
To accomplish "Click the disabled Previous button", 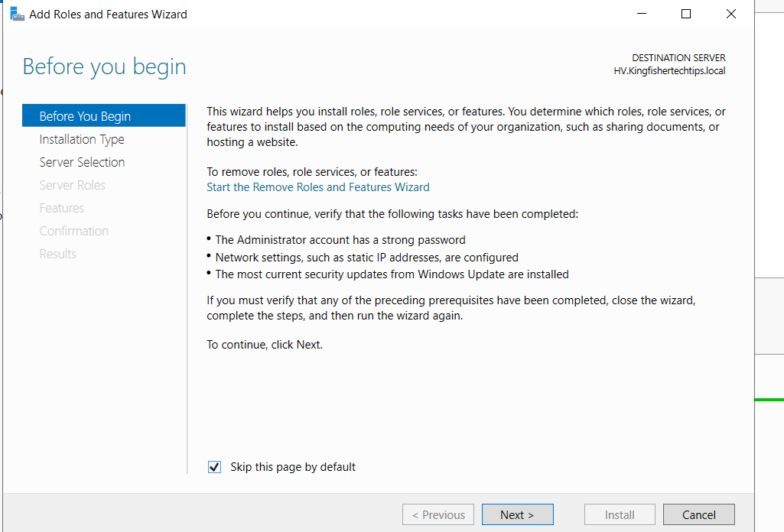I will pos(438,514).
